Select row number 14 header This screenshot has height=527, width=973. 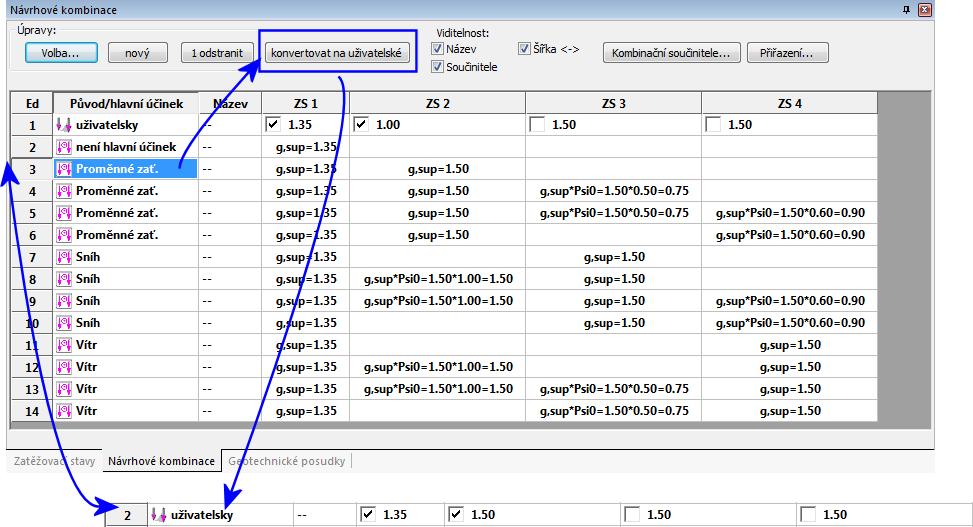click(x=32, y=411)
